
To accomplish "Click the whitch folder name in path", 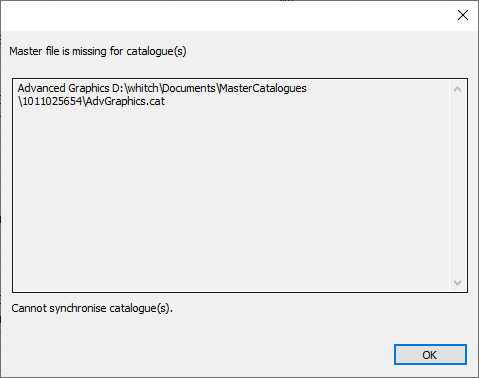I will pyautogui.click(x=143, y=88).
